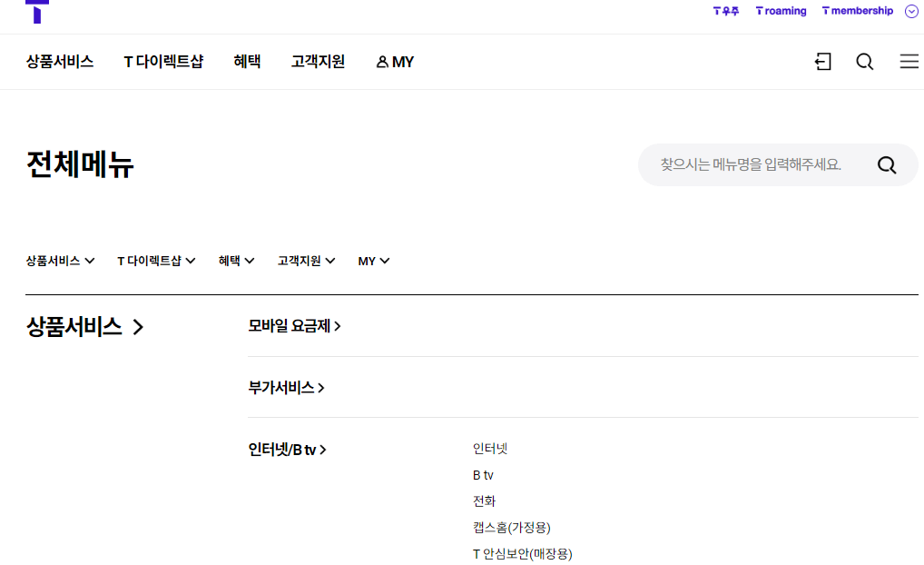This screenshot has width=924, height=565.
Task: Open T roaming link
Action: [781, 11]
